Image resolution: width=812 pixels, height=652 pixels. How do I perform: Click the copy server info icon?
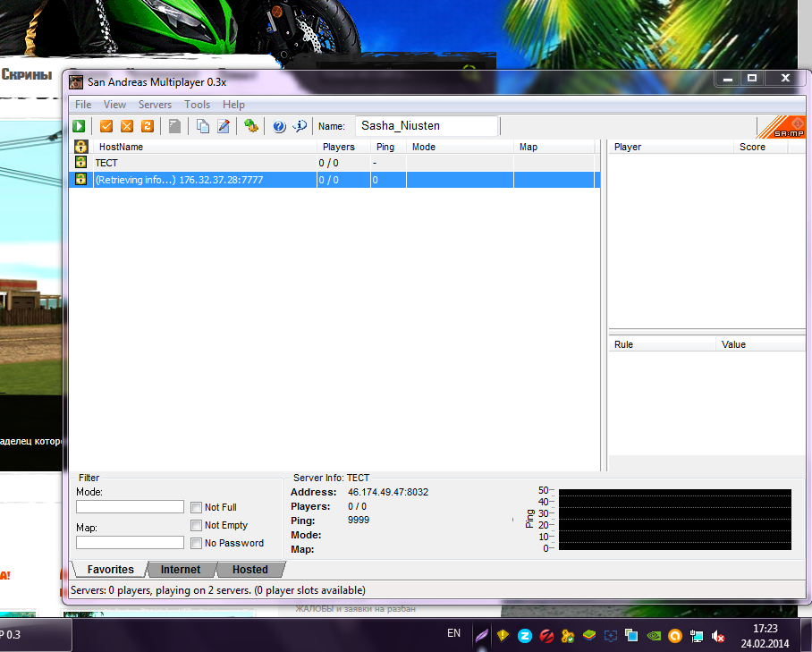pos(202,126)
